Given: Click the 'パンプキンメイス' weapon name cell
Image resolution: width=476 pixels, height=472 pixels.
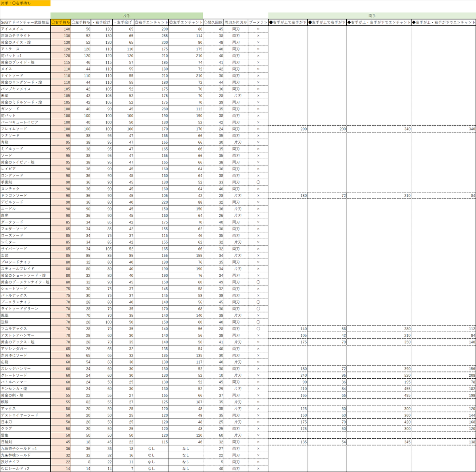Looking at the screenshot, I should 25,89.
